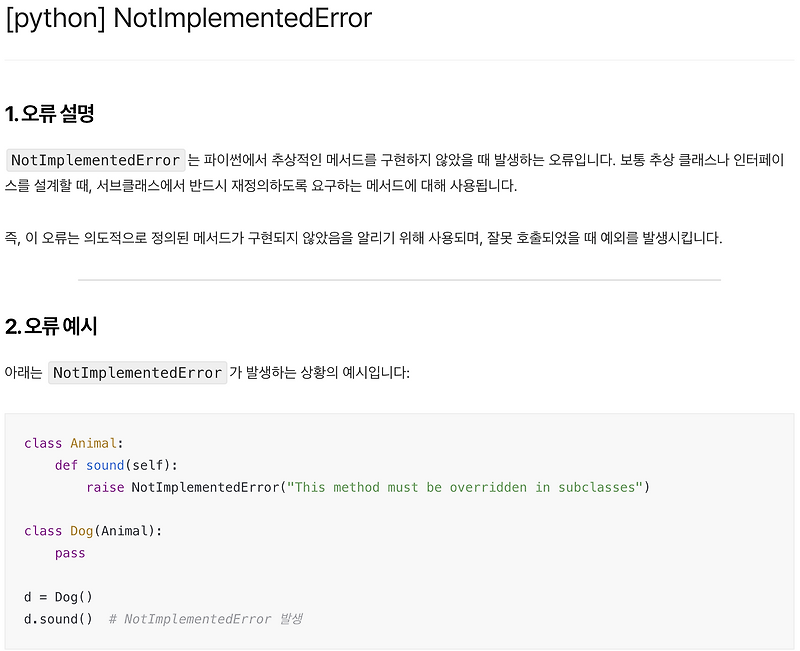Select the comment "# NotImplementedError 발생"
The image size is (800, 651).
tap(205, 619)
